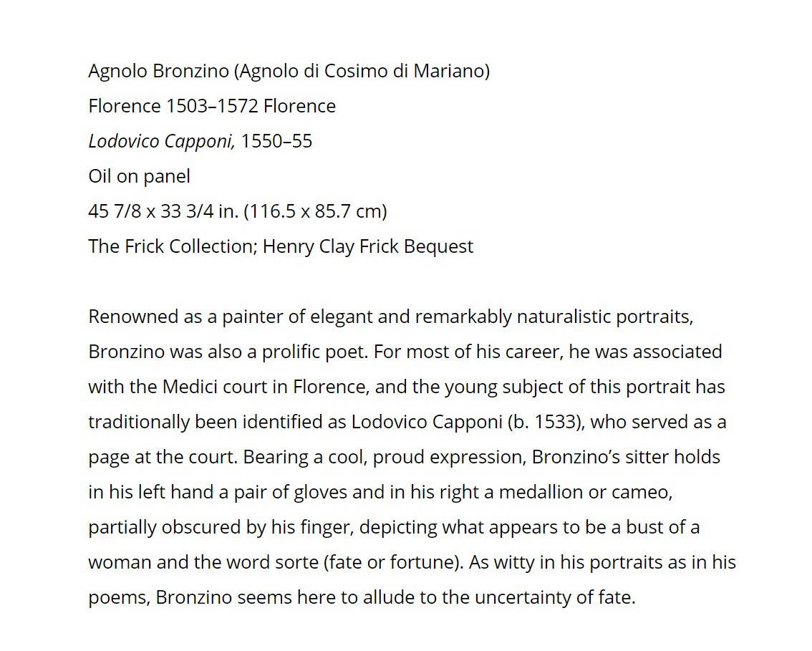The image size is (812, 651).
Task: Click the metric size (116.5 x 85.7 cm)
Action: pyautogui.click(x=315, y=211)
